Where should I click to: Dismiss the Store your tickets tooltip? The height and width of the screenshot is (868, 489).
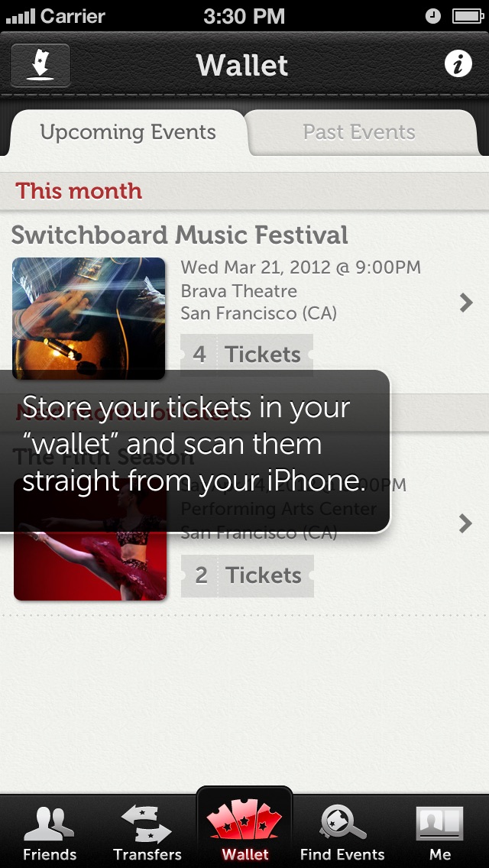tap(194, 451)
